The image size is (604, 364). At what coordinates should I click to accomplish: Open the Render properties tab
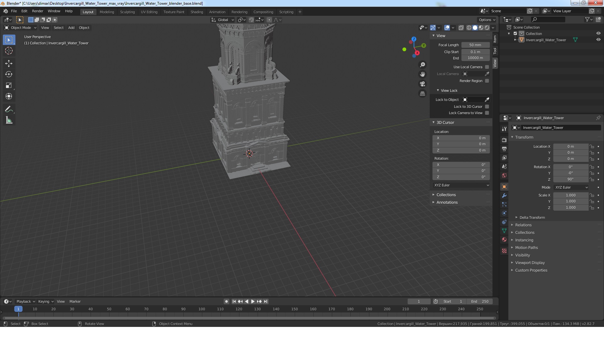tap(504, 140)
